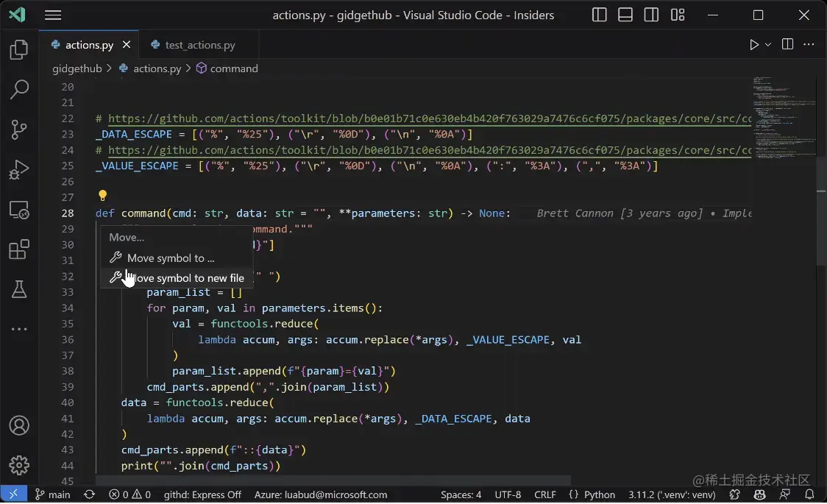Image resolution: width=827 pixels, height=504 pixels.
Task: Open the Testing beaker view
Action: pos(19,289)
